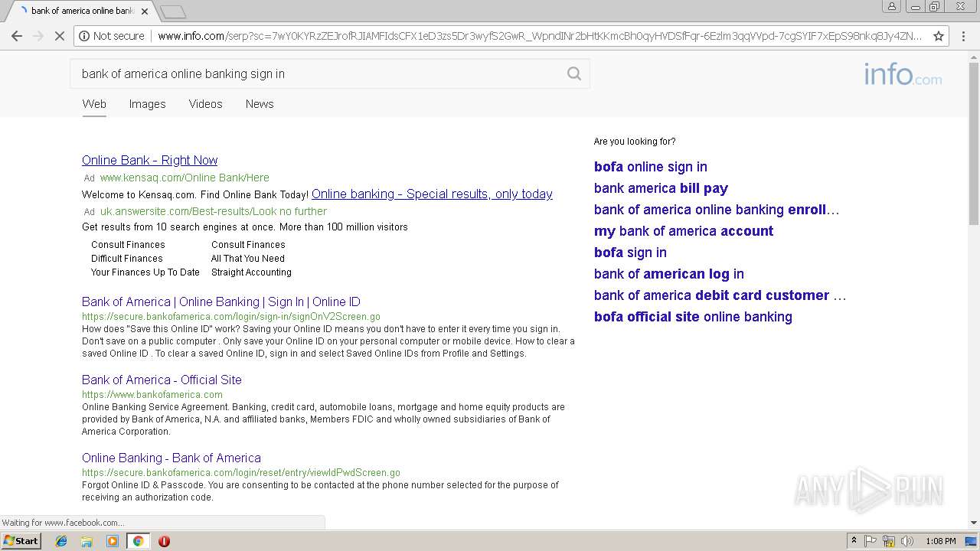Open the media player taskbar icon
The height and width of the screenshot is (551, 980).
coord(113,541)
